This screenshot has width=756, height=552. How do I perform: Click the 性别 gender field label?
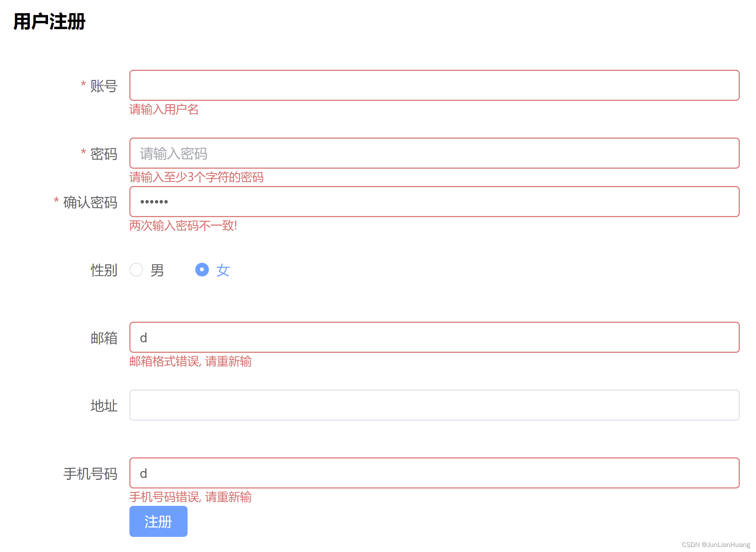103,270
